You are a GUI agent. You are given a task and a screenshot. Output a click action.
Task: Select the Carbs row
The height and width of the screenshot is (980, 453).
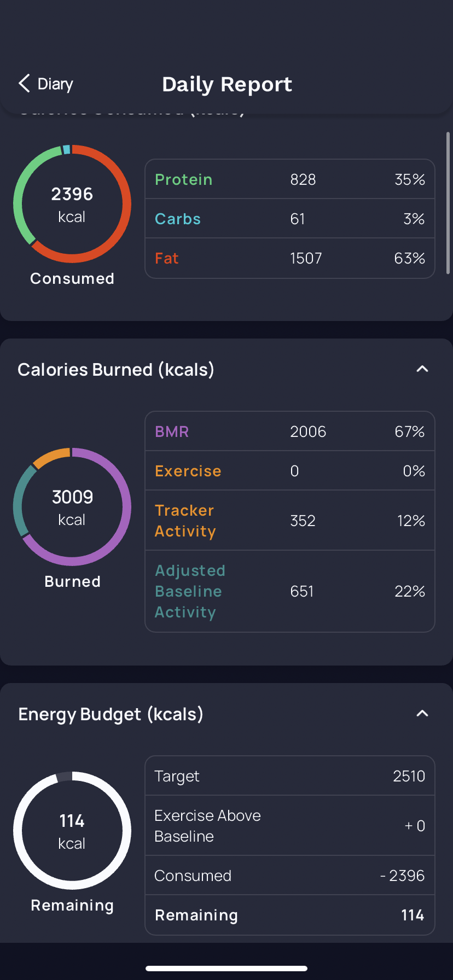(289, 219)
